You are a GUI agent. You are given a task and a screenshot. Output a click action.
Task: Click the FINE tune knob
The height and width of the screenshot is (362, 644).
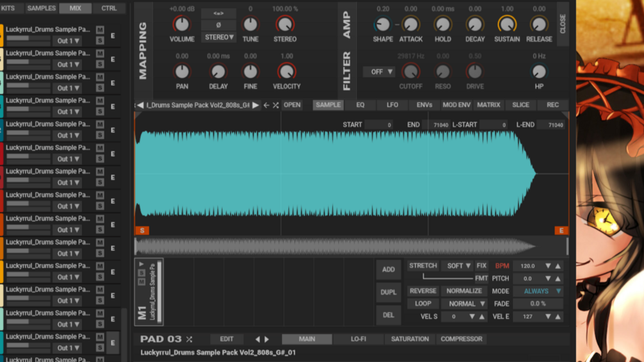(x=250, y=72)
